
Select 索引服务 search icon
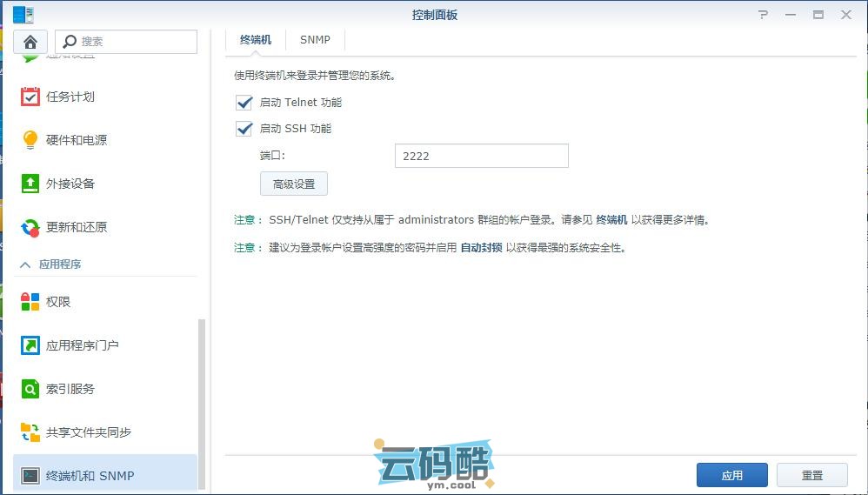coord(30,389)
